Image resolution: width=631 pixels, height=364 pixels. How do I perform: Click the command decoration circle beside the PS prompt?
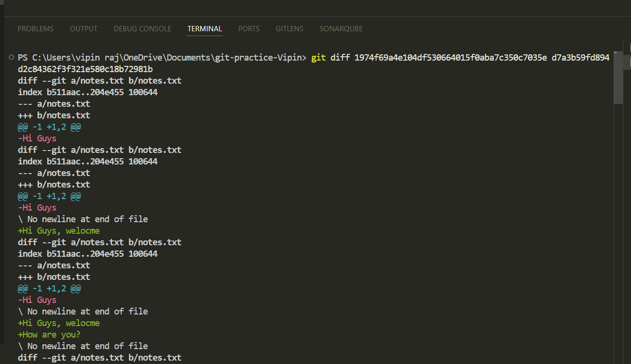pos(11,57)
